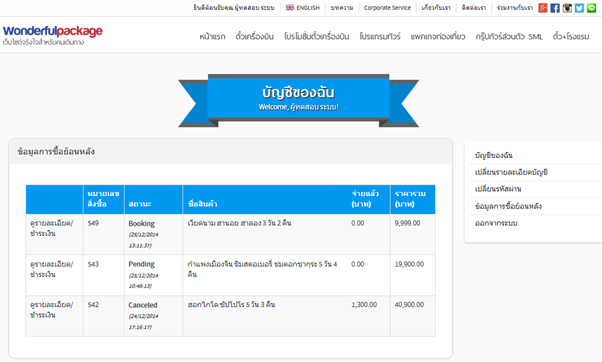Viewport: 602px width, 362px height.
Task: Click the Wonderfulpackage logo
Action: [53, 35]
